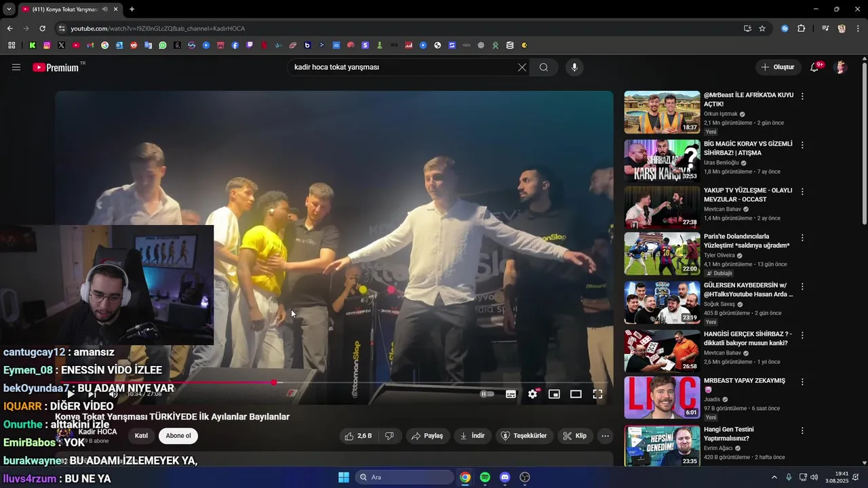This screenshot has width=868, height=488.
Task: Open the Instagram bookmark
Action: (47, 45)
